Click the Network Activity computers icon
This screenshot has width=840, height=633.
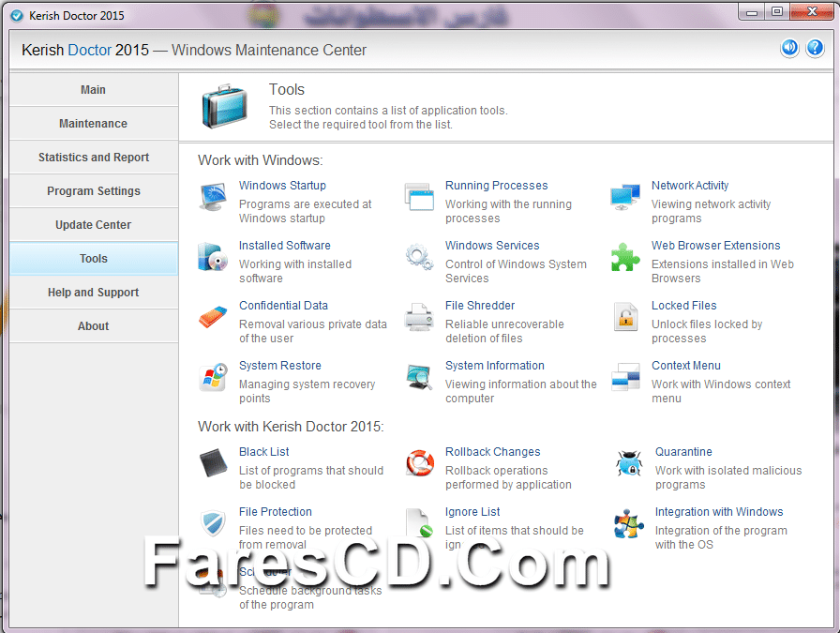coord(625,197)
